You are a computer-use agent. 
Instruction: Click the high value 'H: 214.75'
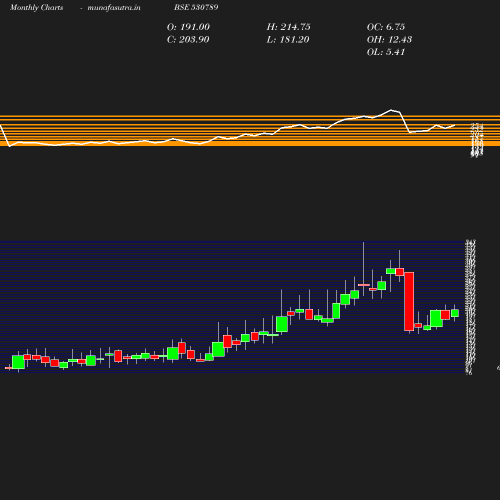coord(288,27)
